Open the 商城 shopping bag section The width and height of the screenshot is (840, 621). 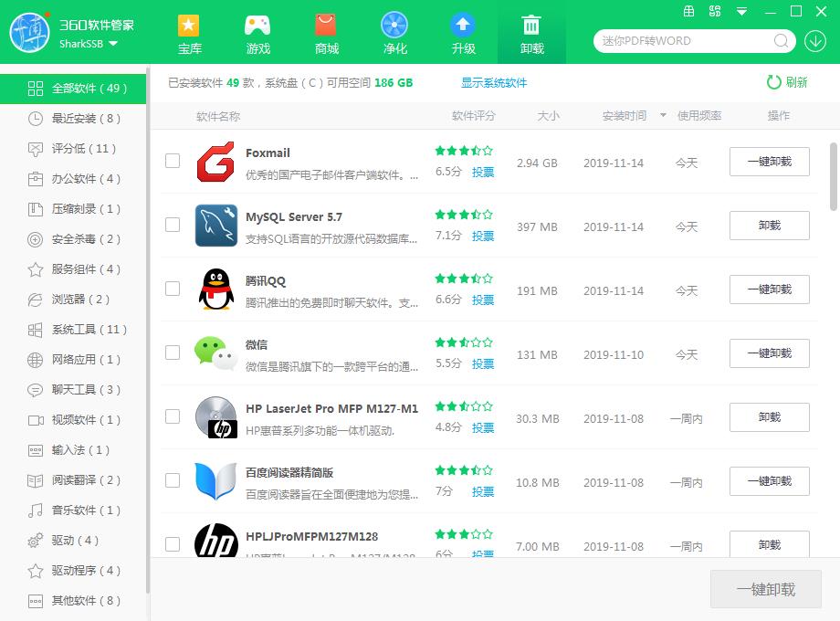tap(326, 35)
